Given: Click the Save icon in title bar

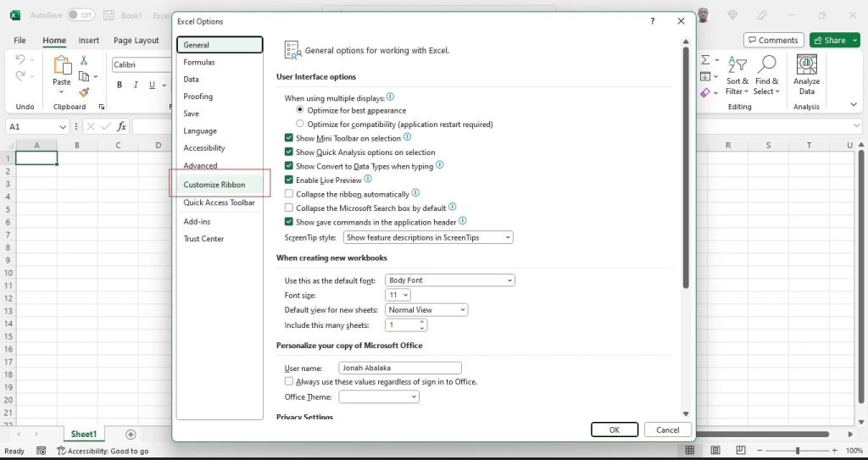Looking at the screenshot, I should pyautogui.click(x=109, y=15).
